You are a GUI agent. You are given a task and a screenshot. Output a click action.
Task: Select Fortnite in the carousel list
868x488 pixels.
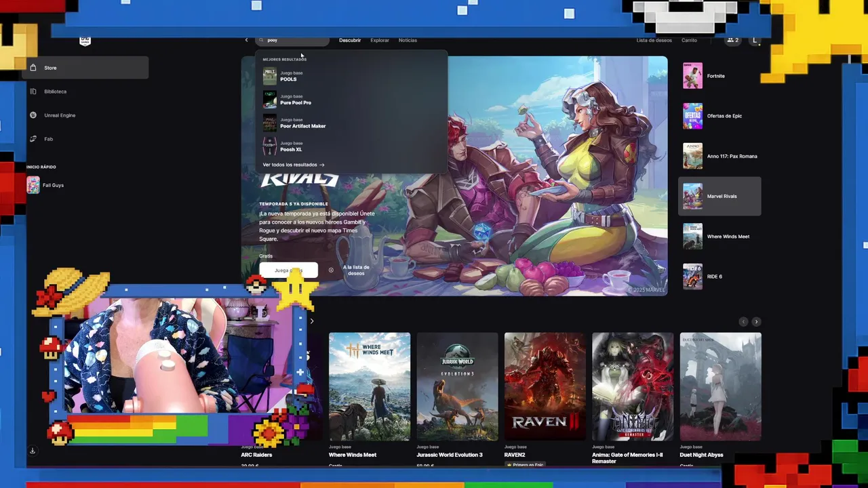point(719,76)
